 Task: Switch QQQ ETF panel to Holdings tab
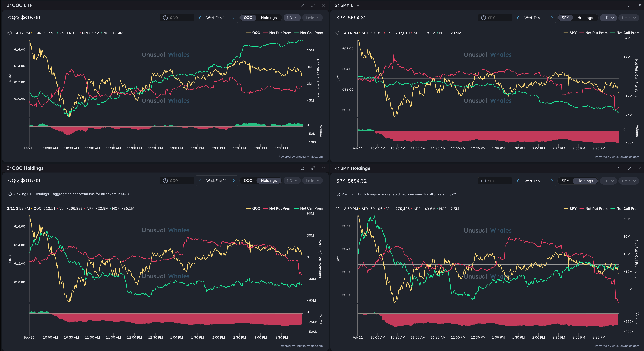click(x=269, y=18)
